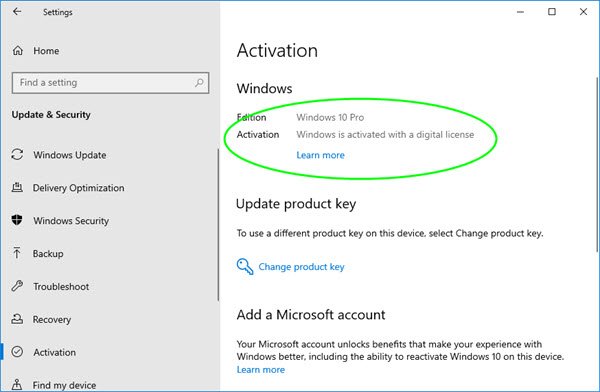Open the Windows Update section

[x=70, y=155]
